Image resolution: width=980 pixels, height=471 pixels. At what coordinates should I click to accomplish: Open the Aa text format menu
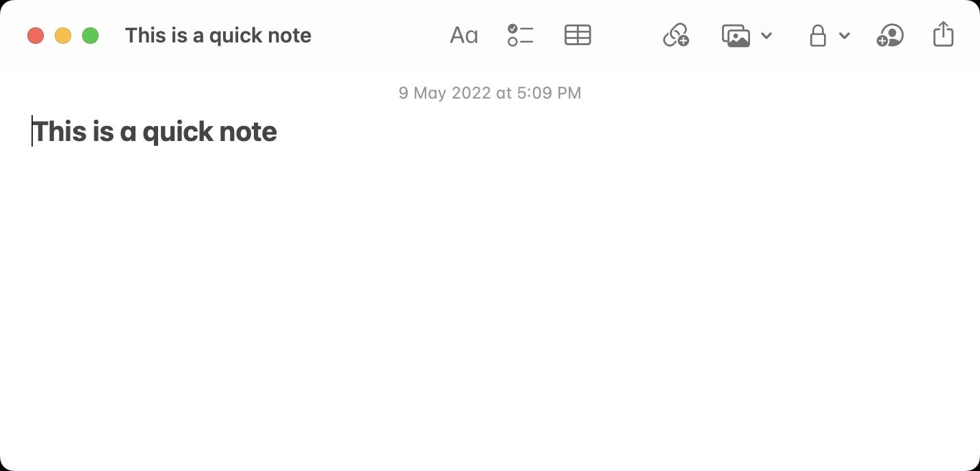463,36
